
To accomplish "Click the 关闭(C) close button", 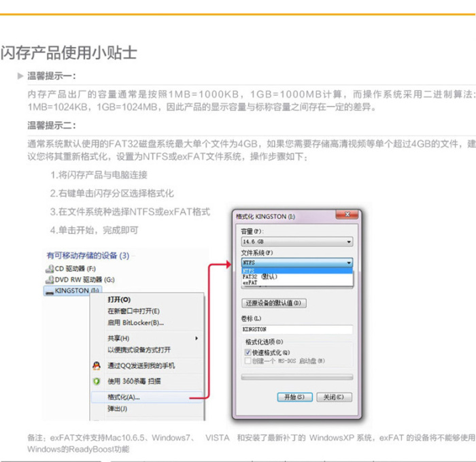I will [x=335, y=397].
